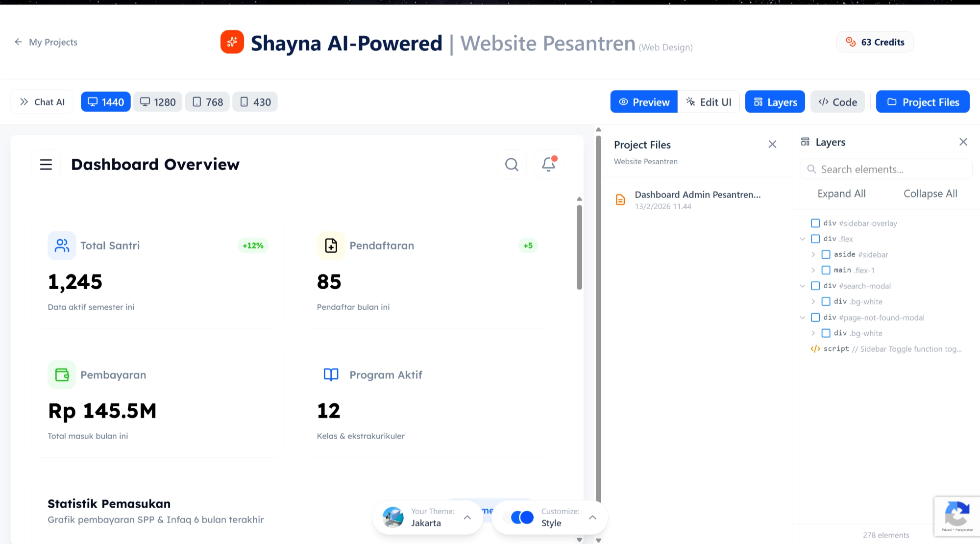Expand the aside #sidebar tree node

click(813, 254)
